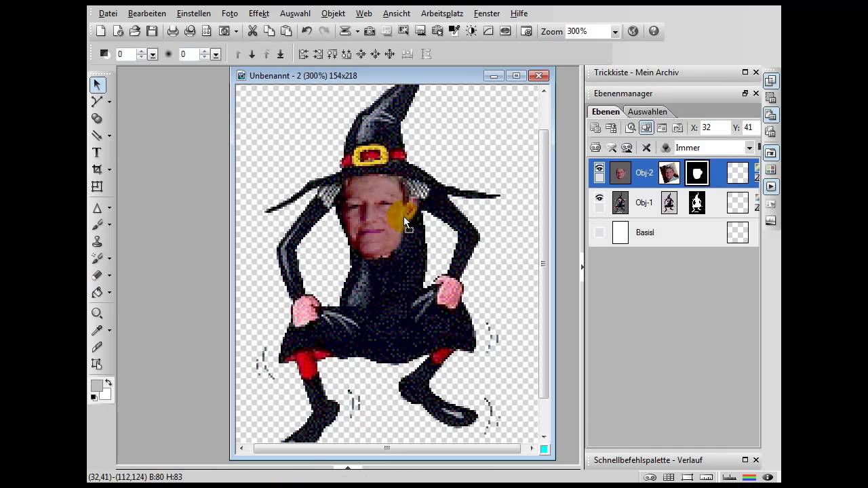Click the foreground color swatch
This screenshot has width=868, height=488.
(96, 385)
